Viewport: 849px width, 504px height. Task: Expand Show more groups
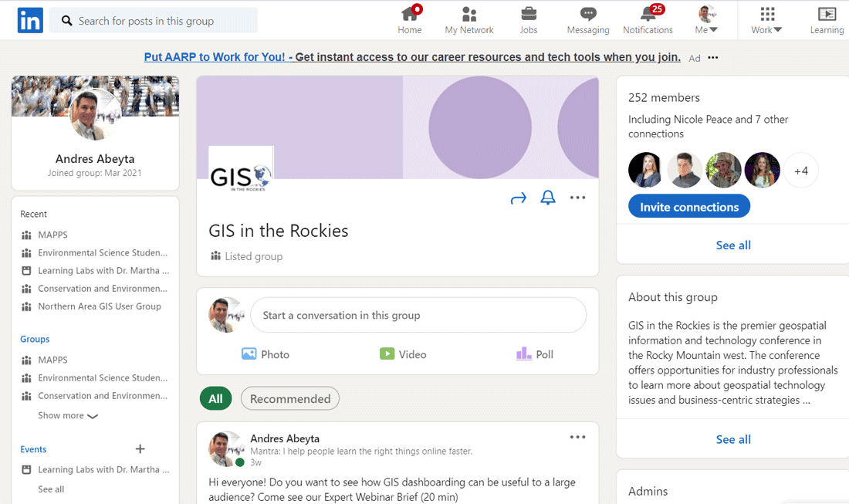coord(68,415)
